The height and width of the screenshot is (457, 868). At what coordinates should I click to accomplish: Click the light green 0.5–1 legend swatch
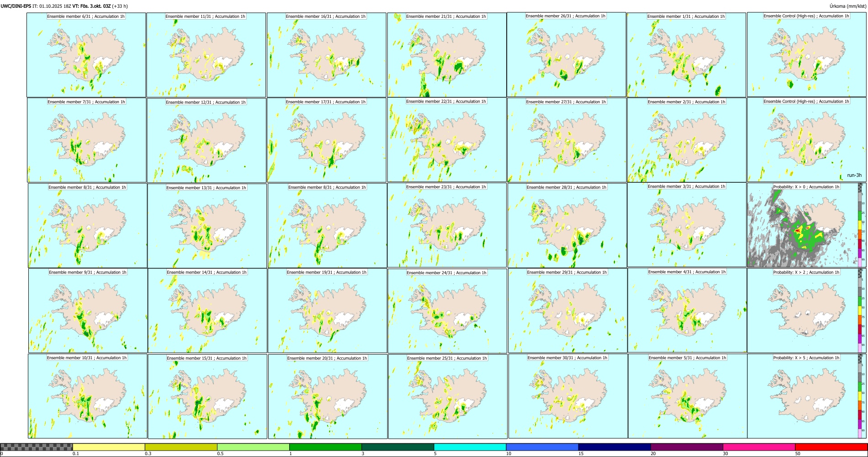coord(253,447)
